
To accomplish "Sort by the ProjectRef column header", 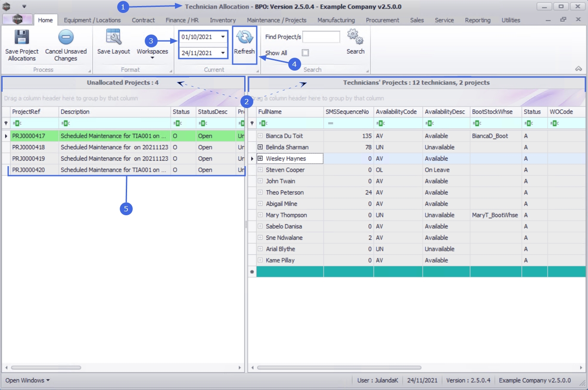I will click(34, 112).
